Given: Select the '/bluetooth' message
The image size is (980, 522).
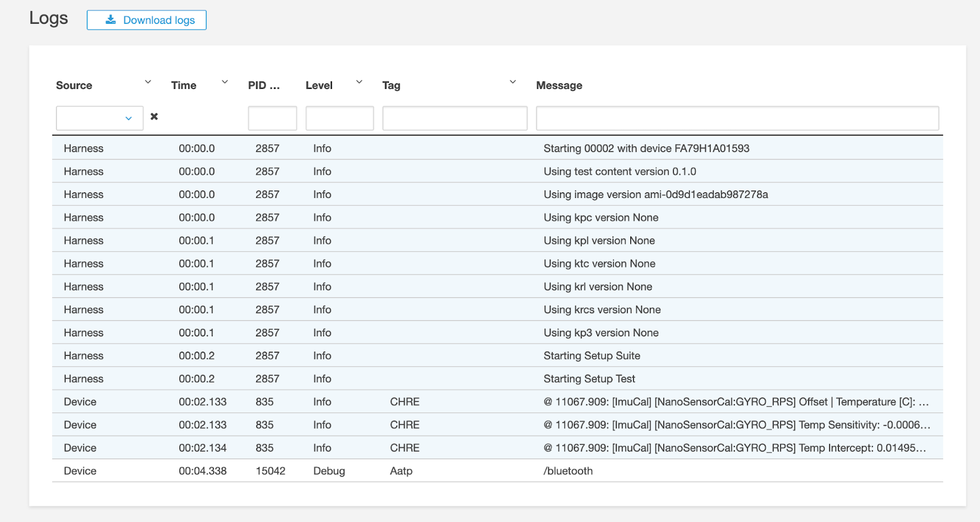Looking at the screenshot, I should 568,471.
